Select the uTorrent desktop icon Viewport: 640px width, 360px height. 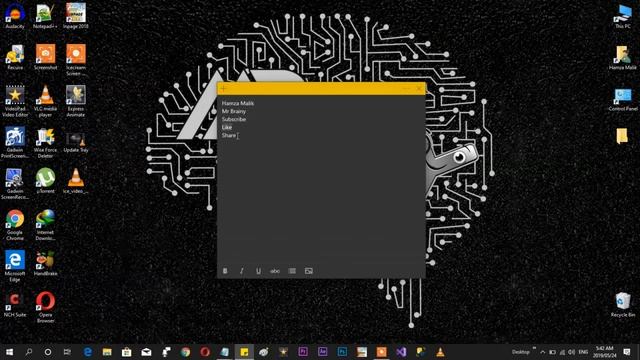coord(45,180)
